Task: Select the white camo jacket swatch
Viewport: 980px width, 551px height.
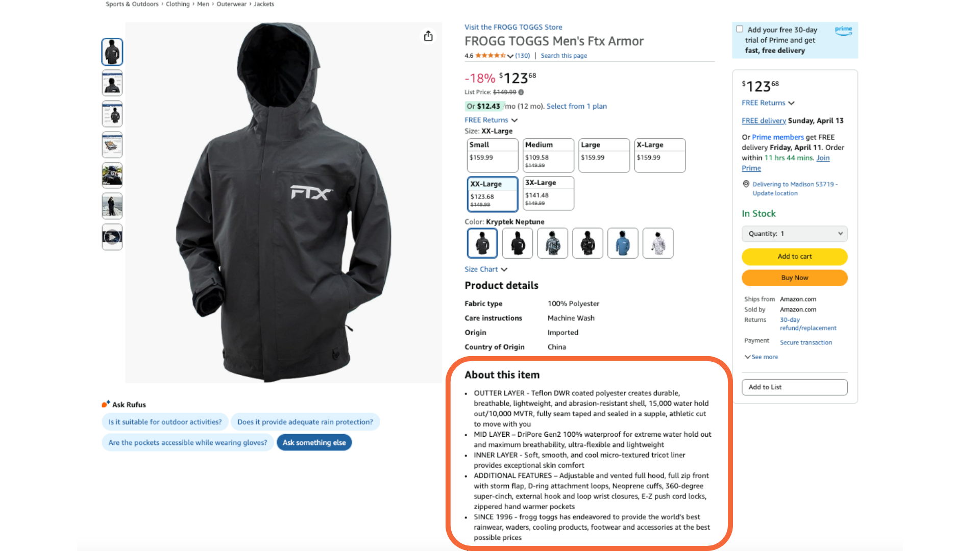Action: (x=658, y=243)
